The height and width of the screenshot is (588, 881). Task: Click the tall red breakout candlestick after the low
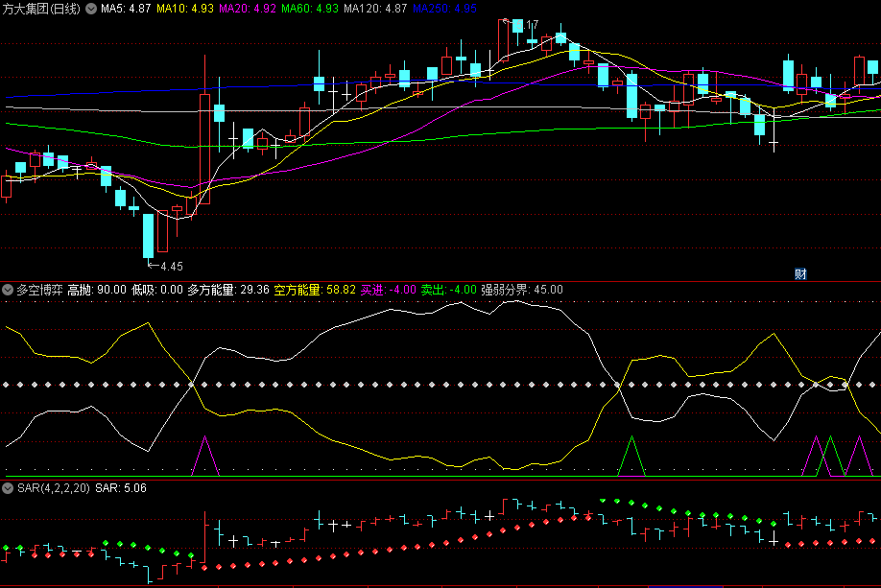[x=205, y=149]
